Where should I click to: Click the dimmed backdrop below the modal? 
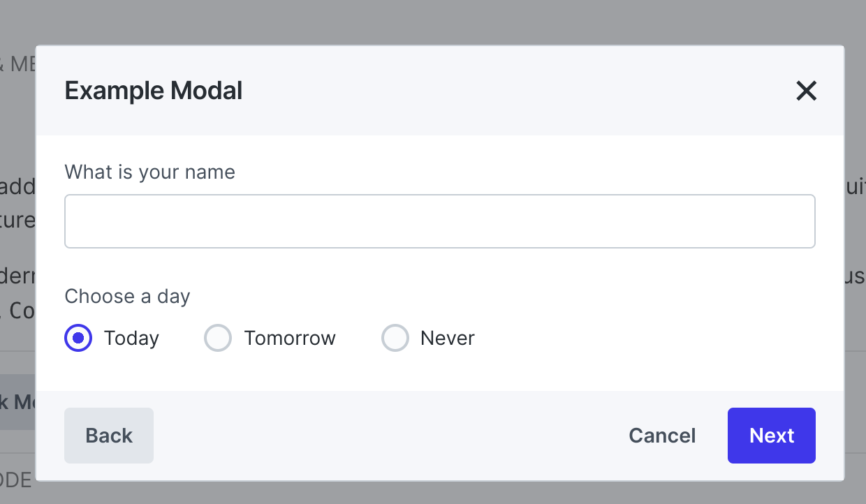pyautogui.click(x=433, y=493)
